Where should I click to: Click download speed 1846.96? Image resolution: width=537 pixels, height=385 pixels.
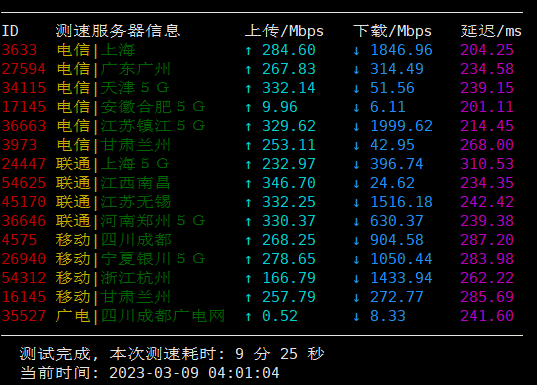(x=401, y=50)
